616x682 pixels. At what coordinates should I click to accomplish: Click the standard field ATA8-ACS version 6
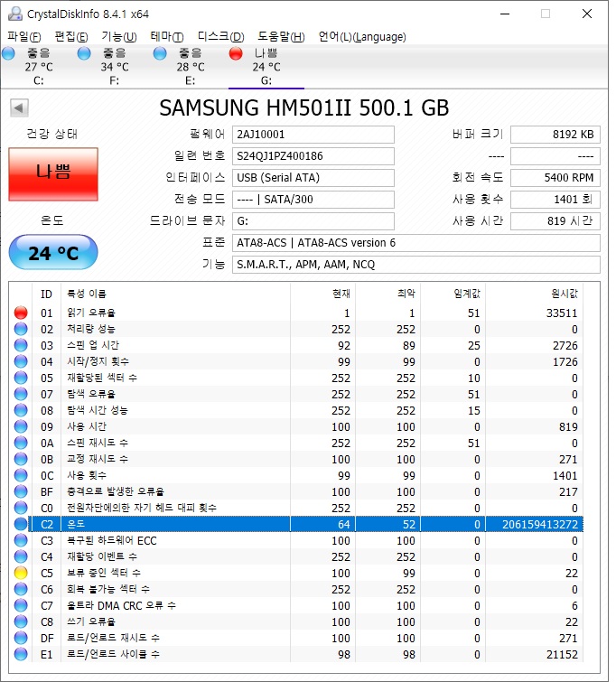point(416,243)
